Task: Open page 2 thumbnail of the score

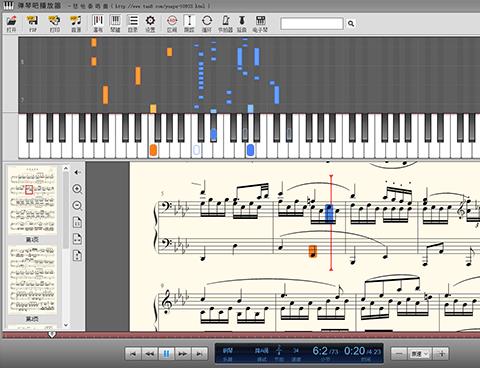Action: tap(32, 280)
